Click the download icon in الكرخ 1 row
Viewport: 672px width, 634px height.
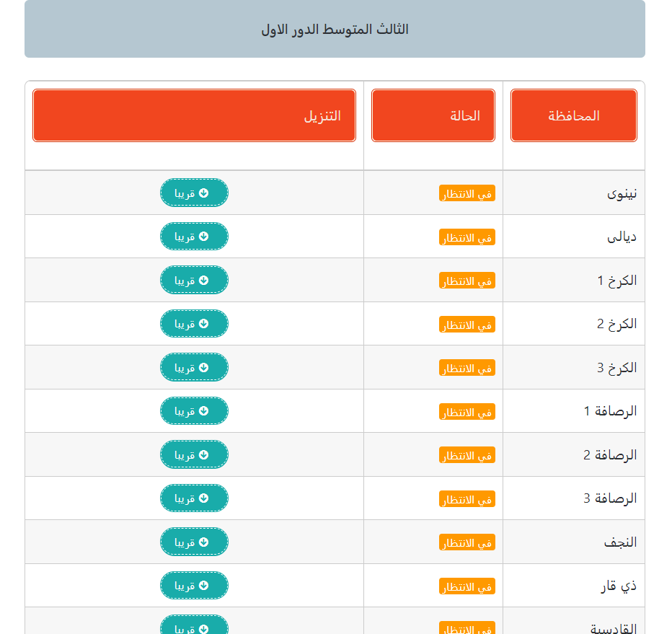(x=204, y=280)
